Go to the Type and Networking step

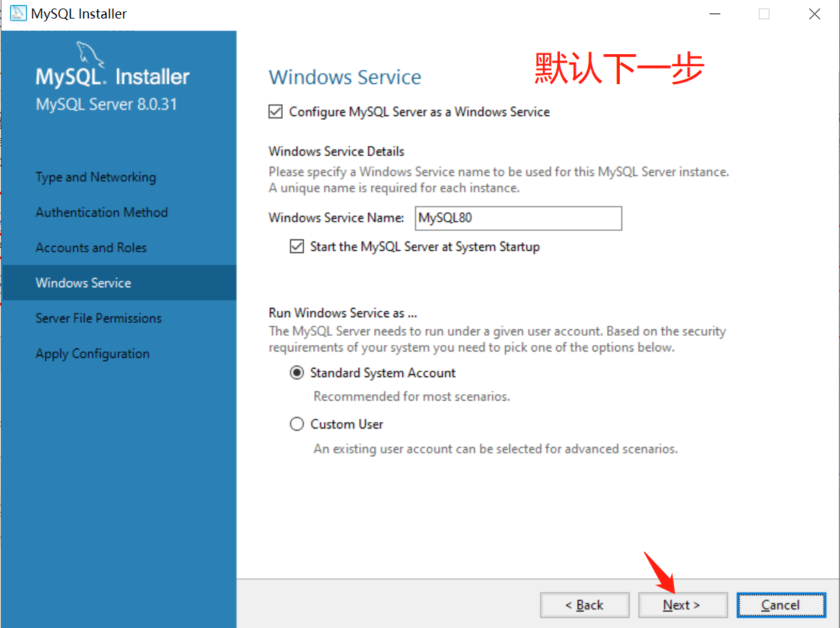[96, 177]
